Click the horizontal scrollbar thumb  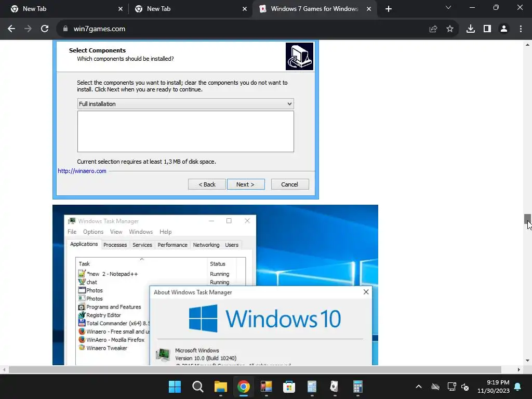255,369
